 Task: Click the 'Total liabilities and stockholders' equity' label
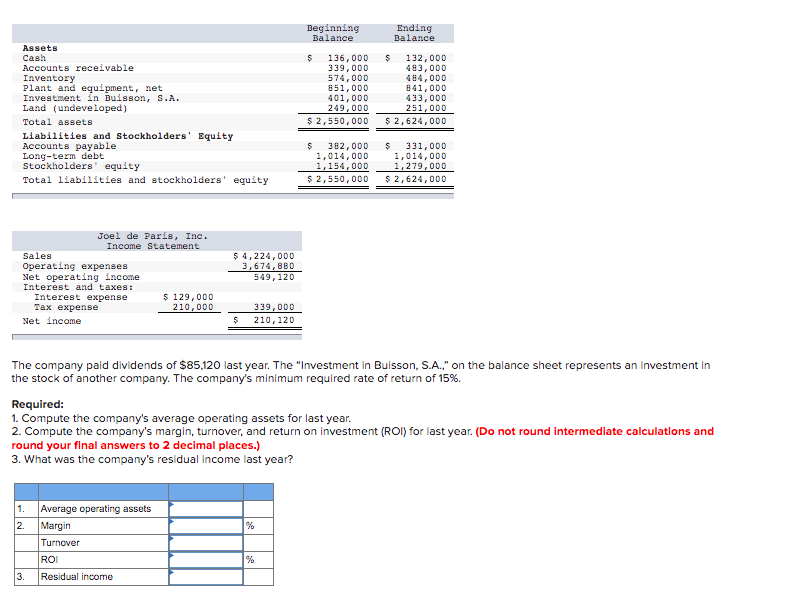pos(145,180)
